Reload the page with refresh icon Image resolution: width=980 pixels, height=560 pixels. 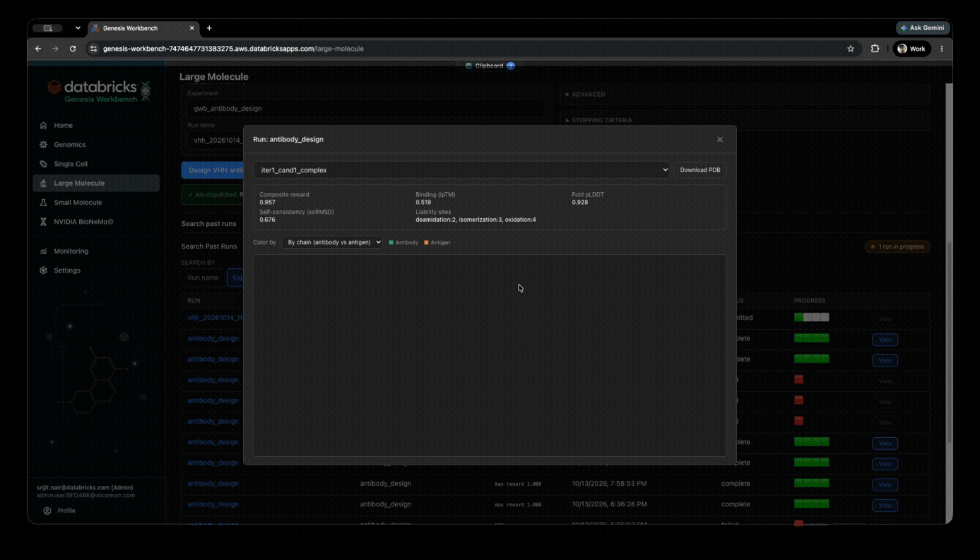(73, 49)
